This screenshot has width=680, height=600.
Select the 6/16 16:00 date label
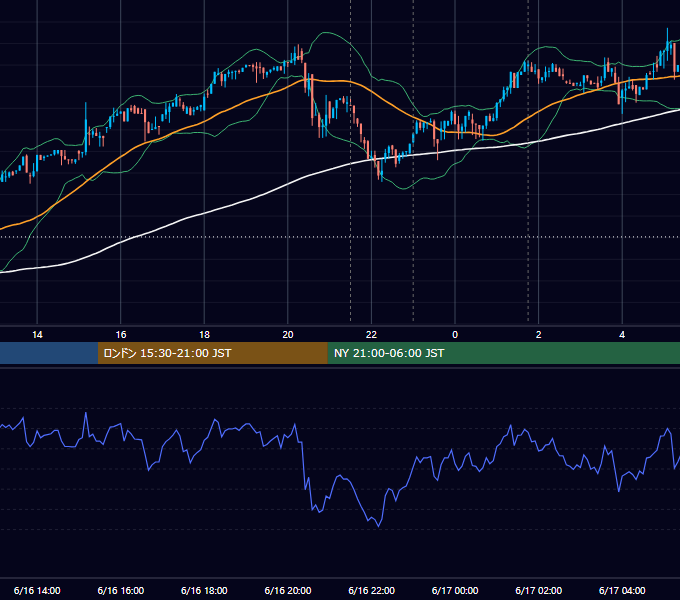(121, 590)
